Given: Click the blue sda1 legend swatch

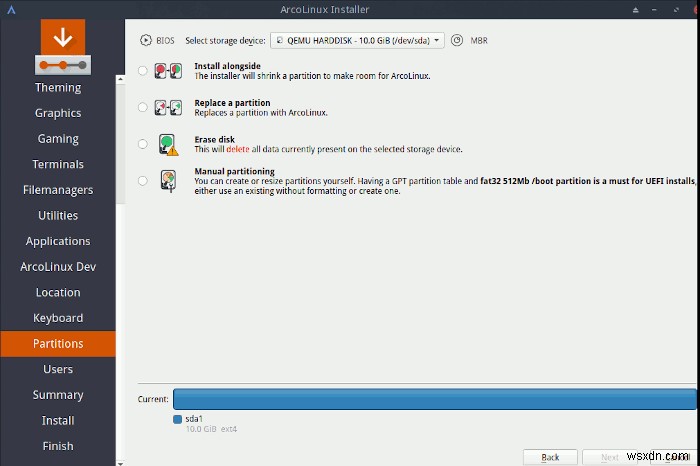Looking at the screenshot, I should pyautogui.click(x=177, y=419).
